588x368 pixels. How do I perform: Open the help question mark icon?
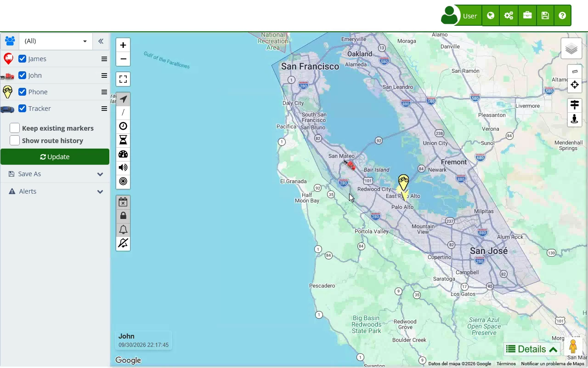click(562, 16)
